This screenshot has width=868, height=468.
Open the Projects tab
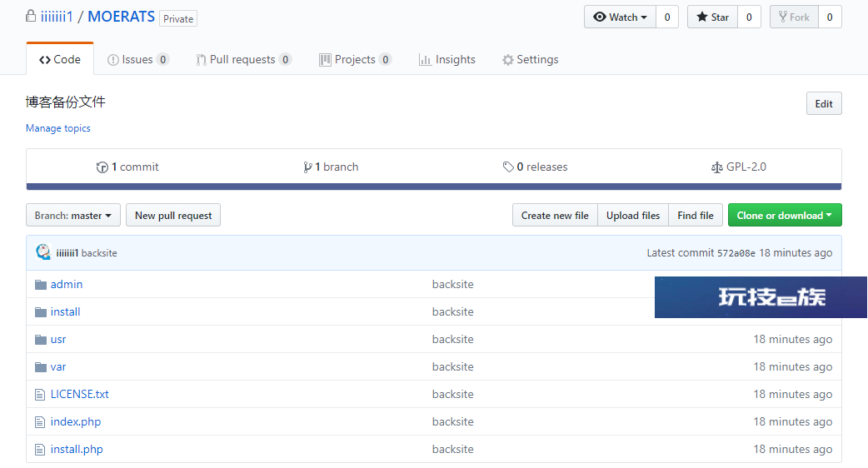pyautogui.click(x=356, y=59)
